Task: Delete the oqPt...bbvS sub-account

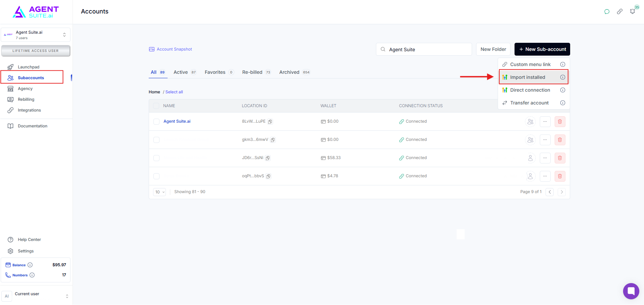Action: pyautogui.click(x=560, y=176)
